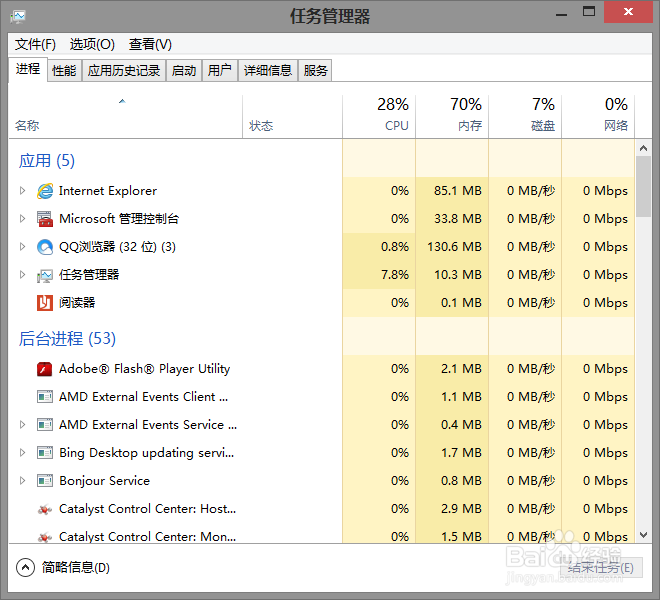Switch to the 启动 tab
The image size is (660, 600).
tap(184, 70)
